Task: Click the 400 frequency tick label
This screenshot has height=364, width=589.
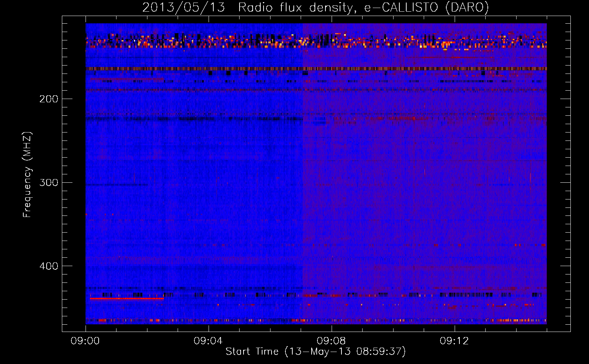Action: click(x=49, y=266)
